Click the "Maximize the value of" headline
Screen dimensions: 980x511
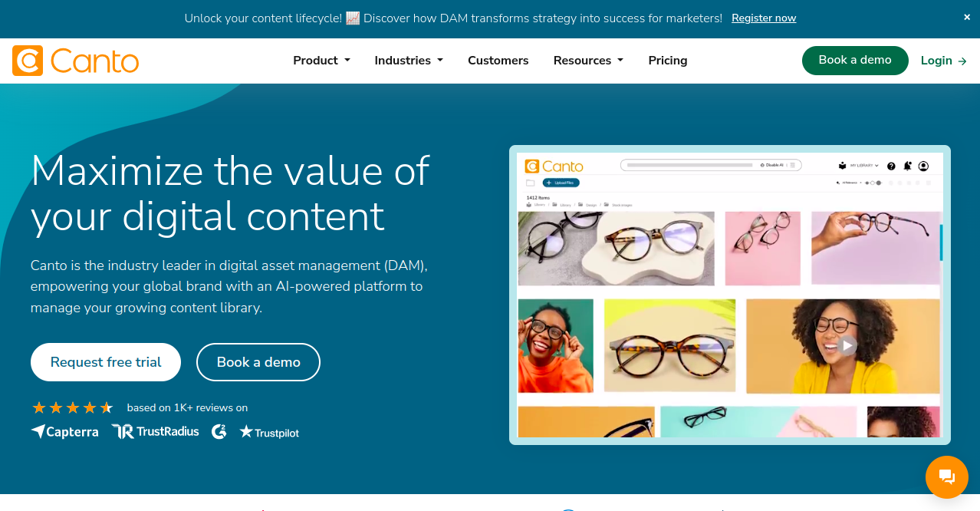230,170
